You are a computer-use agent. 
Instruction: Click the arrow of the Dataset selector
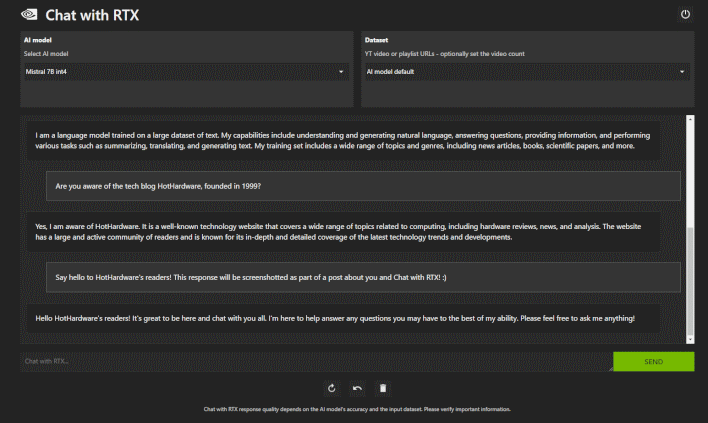(682, 72)
